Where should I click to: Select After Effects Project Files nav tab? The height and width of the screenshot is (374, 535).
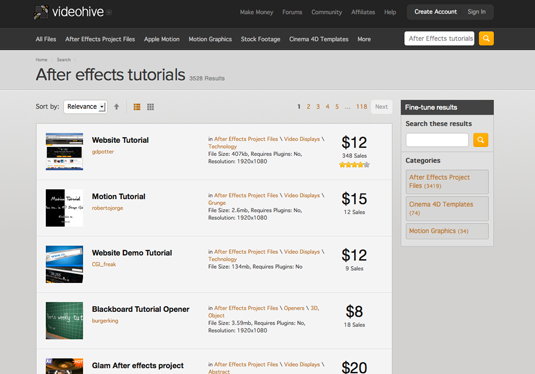pyautogui.click(x=100, y=39)
